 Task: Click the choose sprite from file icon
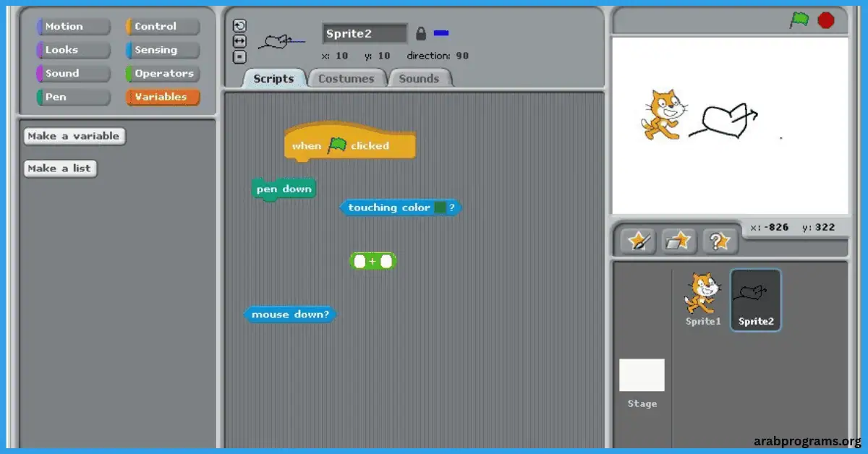coord(678,241)
